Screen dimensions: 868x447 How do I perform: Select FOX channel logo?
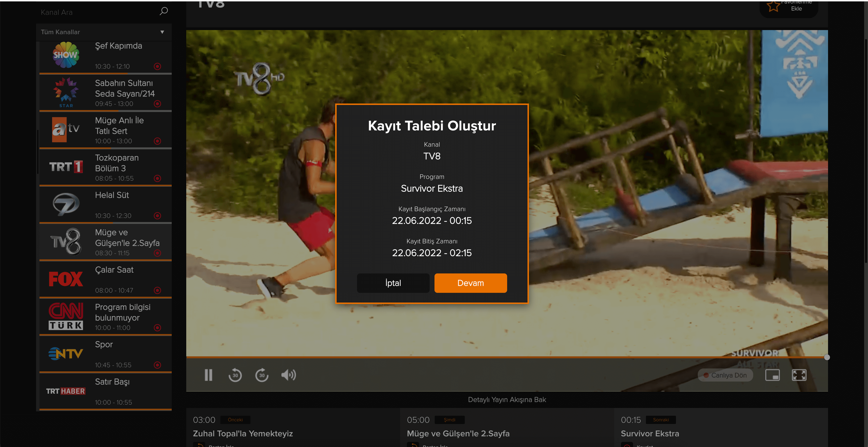(66, 279)
